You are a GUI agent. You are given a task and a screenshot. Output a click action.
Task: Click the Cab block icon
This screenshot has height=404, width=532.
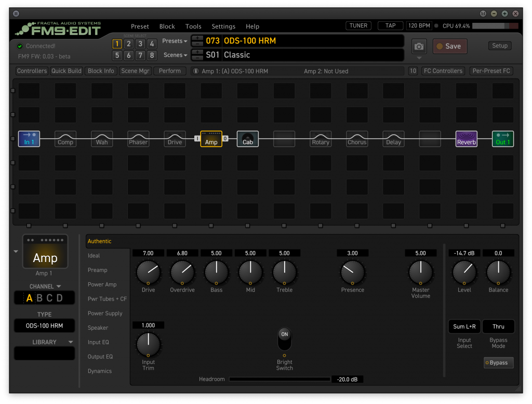click(248, 139)
